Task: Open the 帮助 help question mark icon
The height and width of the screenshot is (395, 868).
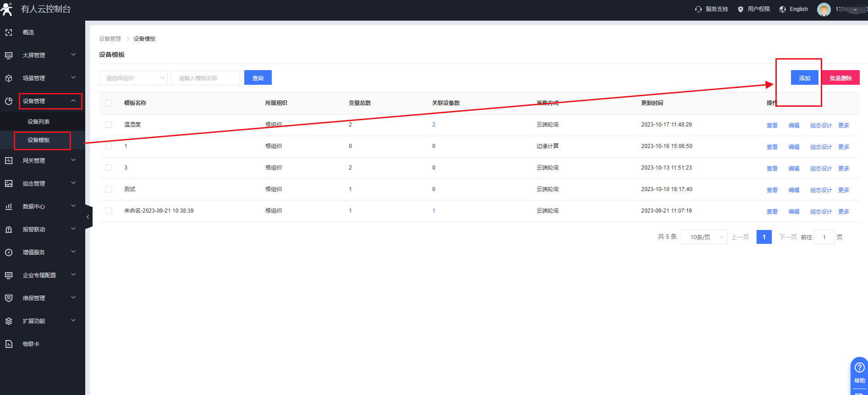Action: point(859,368)
